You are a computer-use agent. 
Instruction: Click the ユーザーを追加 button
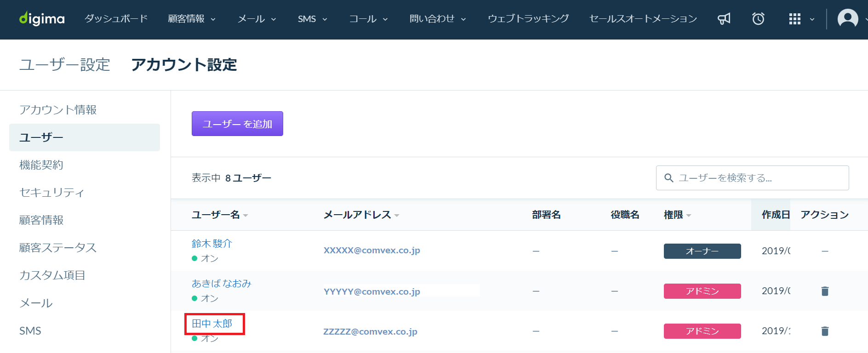pos(237,124)
